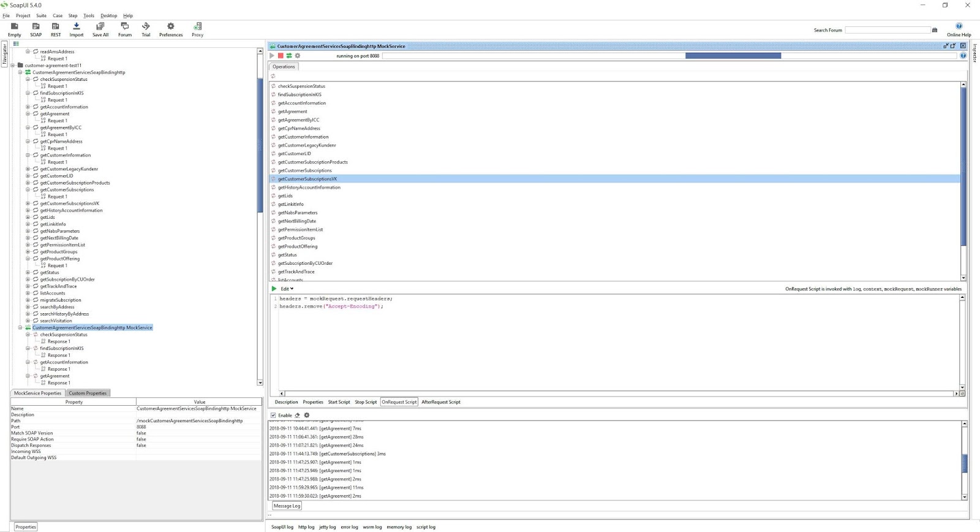Expand the getAccountInformation operation in navigator
This screenshot has height=532, width=980.
coord(28,107)
